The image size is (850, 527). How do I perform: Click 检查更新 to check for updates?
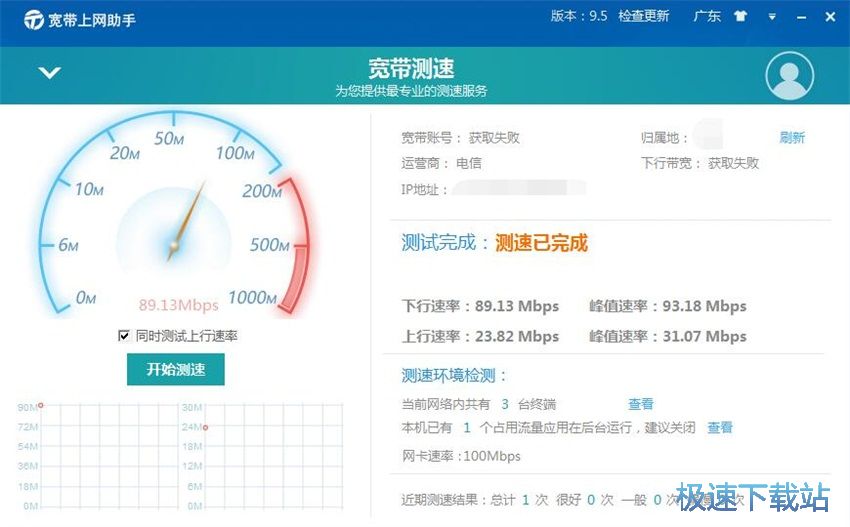(x=643, y=16)
